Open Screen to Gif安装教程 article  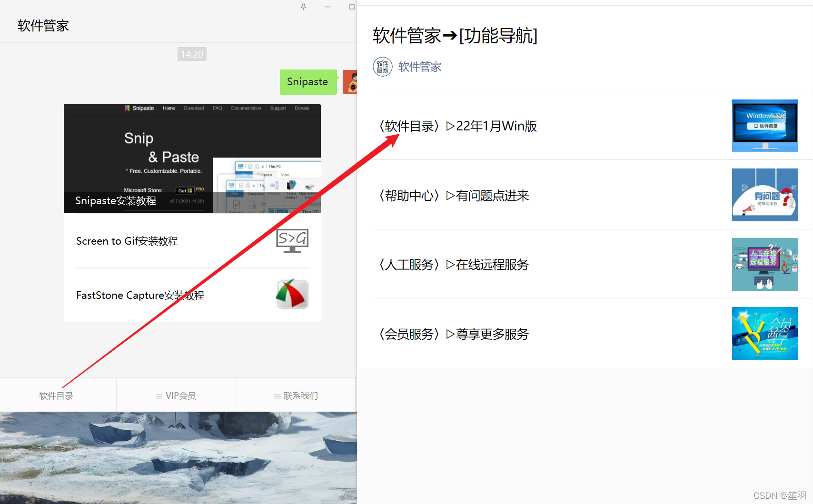tap(192, 241)
